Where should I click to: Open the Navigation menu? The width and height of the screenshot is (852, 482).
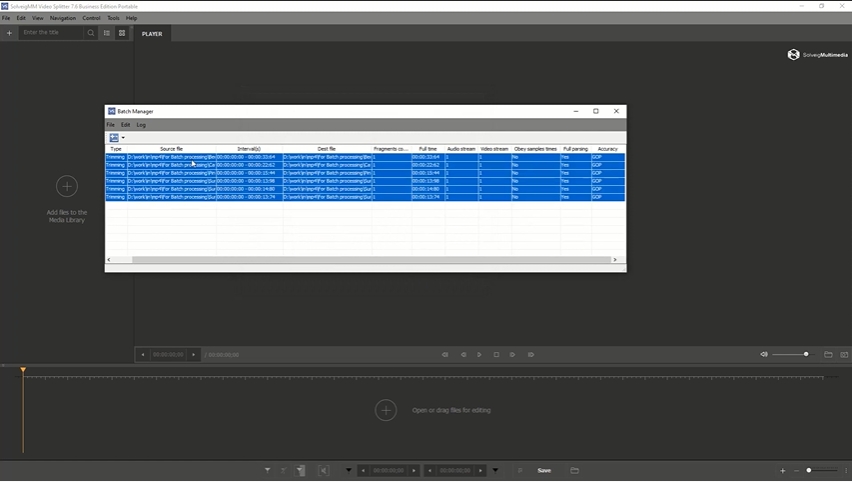pyautogui.click(x=62, y=18)
